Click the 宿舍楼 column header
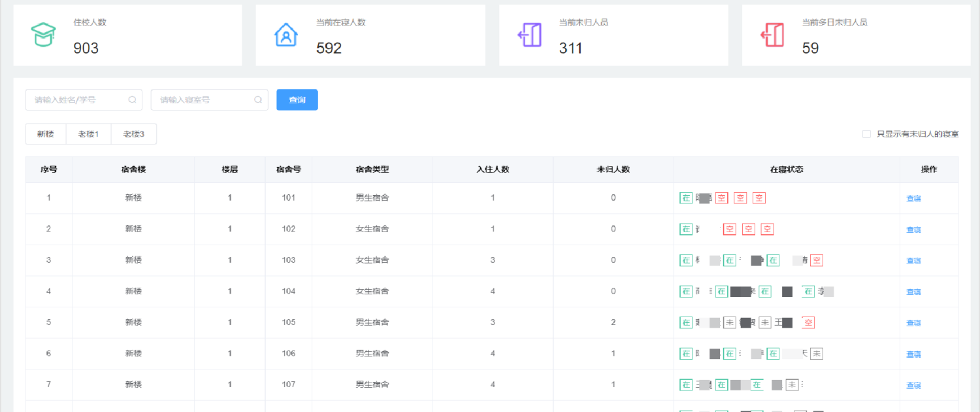 click(133, 169)
